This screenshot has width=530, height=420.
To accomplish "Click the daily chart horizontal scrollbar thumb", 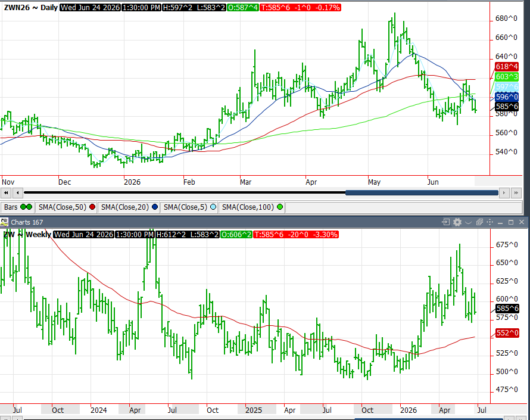I will click(422, 193).
